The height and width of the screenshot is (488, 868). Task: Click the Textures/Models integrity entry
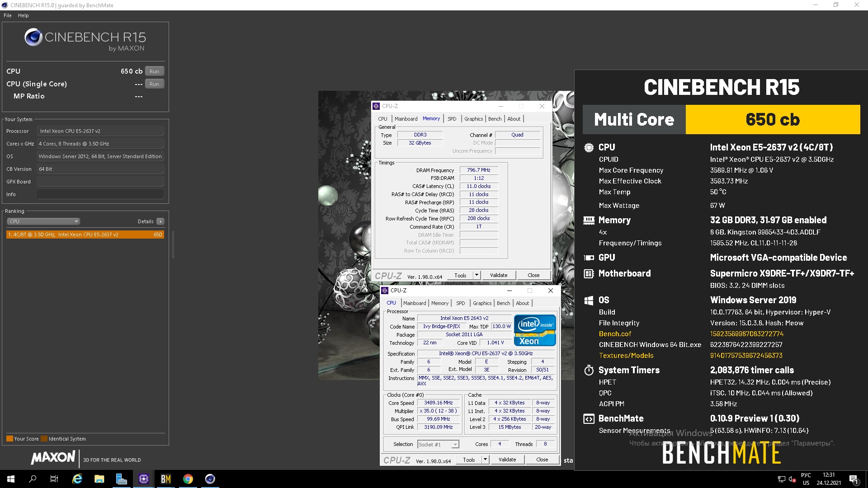pyautogui.click(x=626, y=356)
